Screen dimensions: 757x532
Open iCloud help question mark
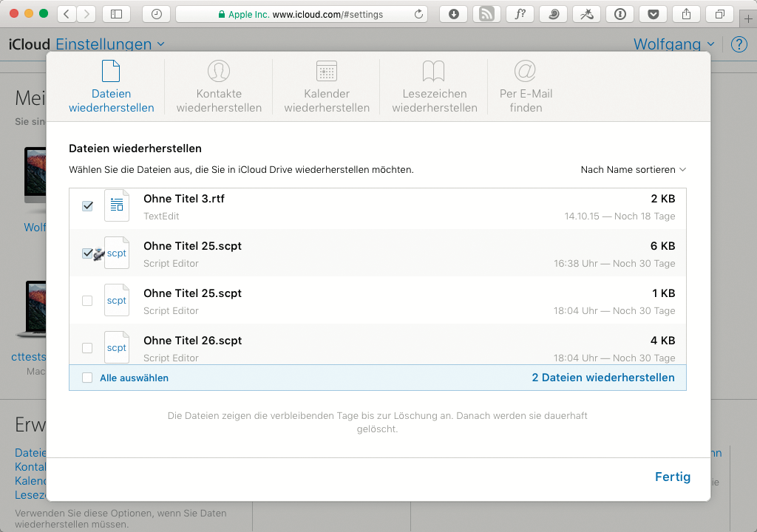(x=739, y=44)
